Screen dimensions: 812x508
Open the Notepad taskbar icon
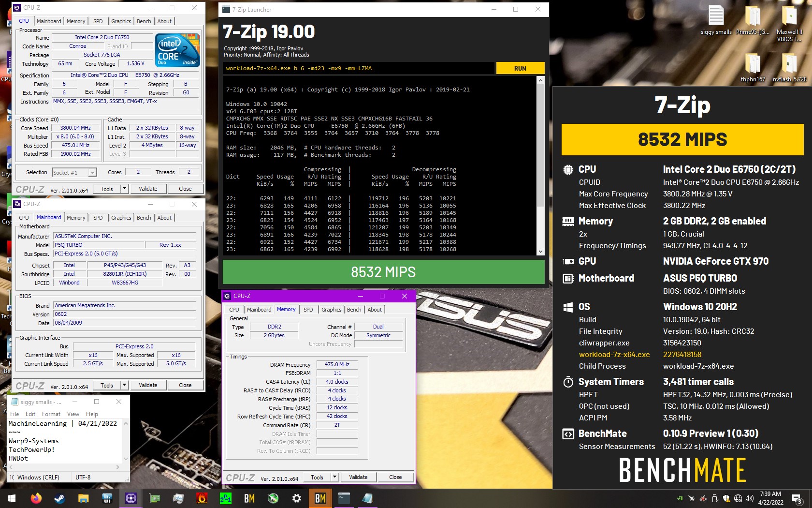[x=368, y=498]
